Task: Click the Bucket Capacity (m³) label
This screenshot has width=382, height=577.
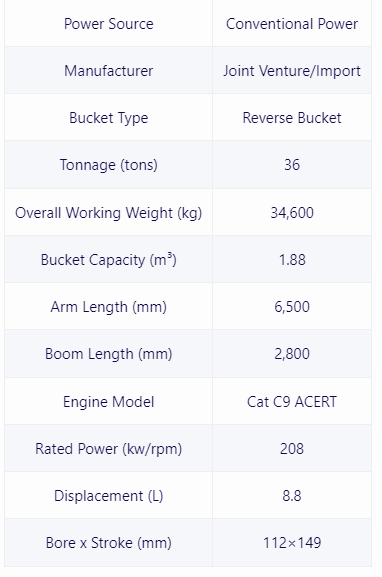Action: [109, 260]
